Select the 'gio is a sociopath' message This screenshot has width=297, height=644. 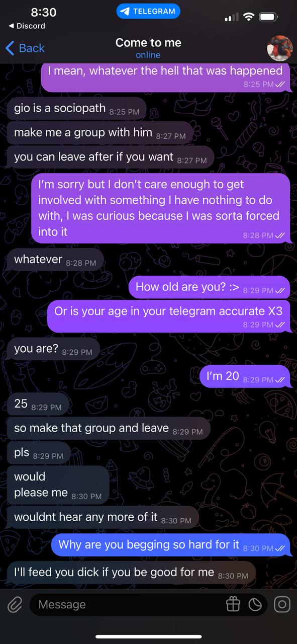click(76, 108)
